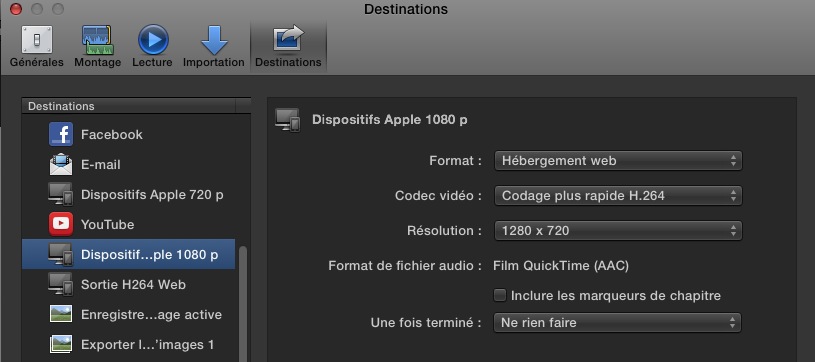Open the Résolution dropdown showing 1280 x 720
815x362 pixels.
pyautogui.click(x=618, y=230)
